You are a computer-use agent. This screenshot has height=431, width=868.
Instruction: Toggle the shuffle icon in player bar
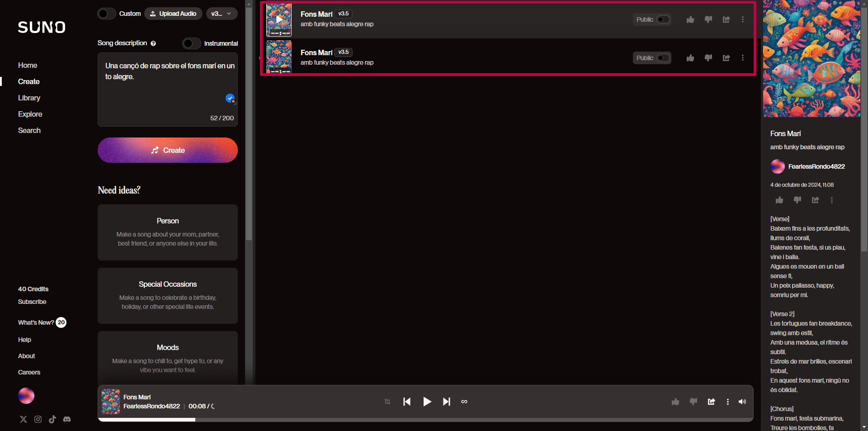click(x=387, y=402)
